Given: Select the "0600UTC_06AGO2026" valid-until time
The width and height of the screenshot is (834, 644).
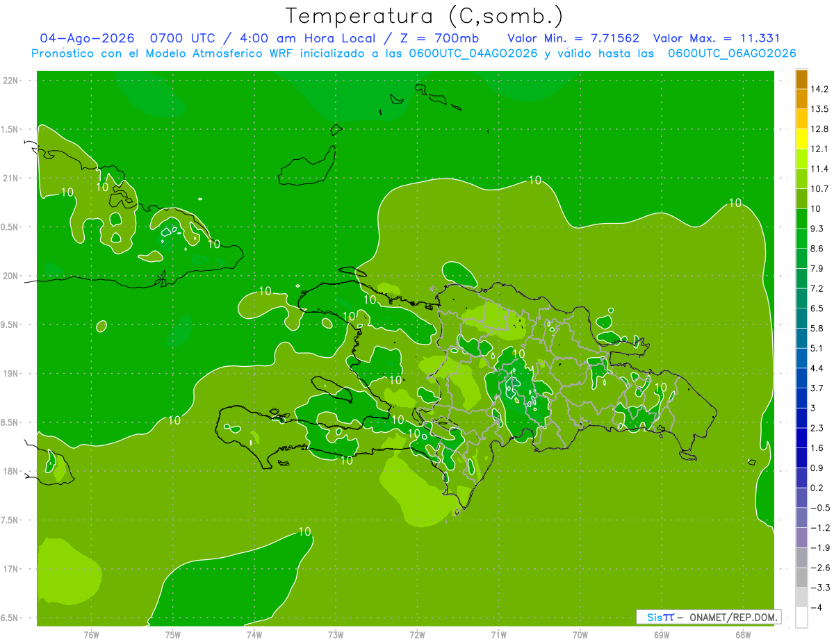Looking at the screenshot, I should tap(731, 53).
